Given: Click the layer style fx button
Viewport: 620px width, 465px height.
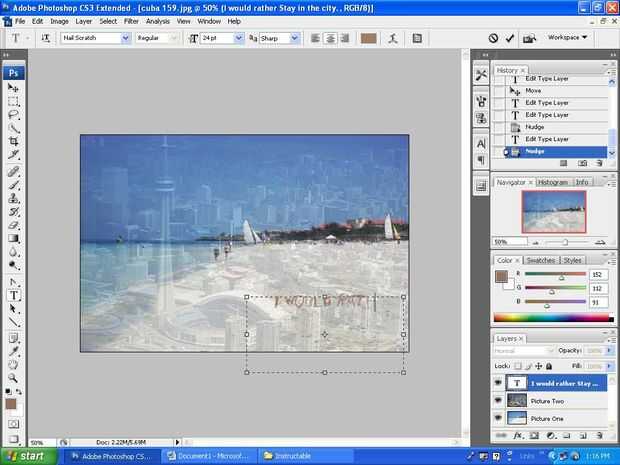Looking at the screenshot, I should [x=517, y=436].
